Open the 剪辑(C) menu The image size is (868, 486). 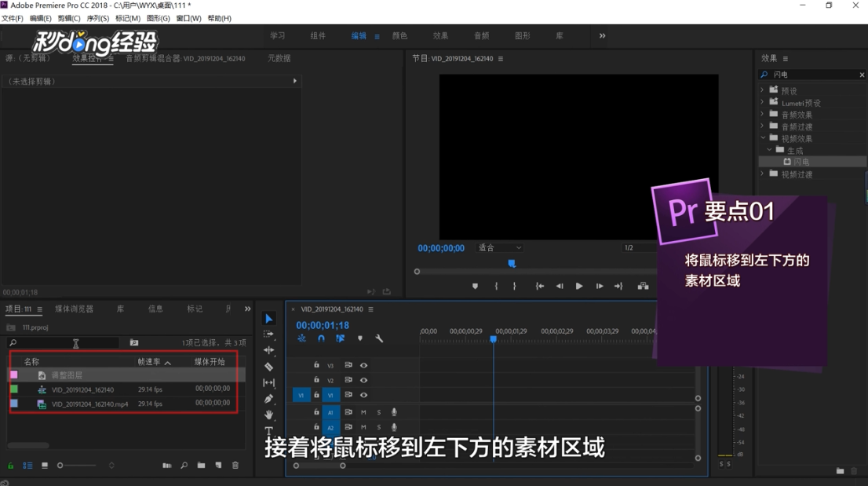69,18
